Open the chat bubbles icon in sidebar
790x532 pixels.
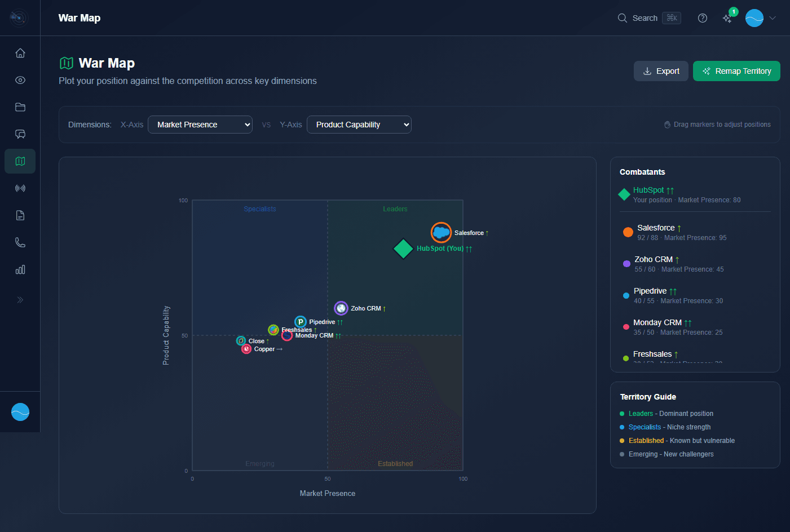tap(20, 134)
